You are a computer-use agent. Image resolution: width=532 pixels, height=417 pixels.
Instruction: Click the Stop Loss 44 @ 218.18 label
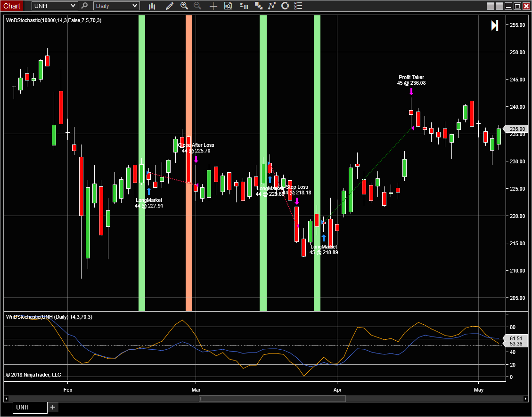point(296,190)
